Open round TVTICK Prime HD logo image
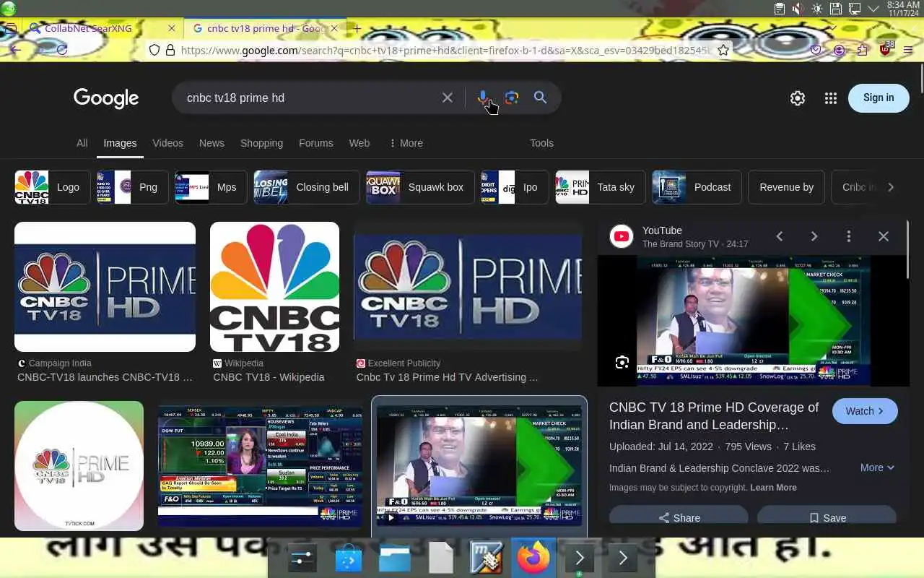This screenshot has width=924, height=578. click(79, 466)
